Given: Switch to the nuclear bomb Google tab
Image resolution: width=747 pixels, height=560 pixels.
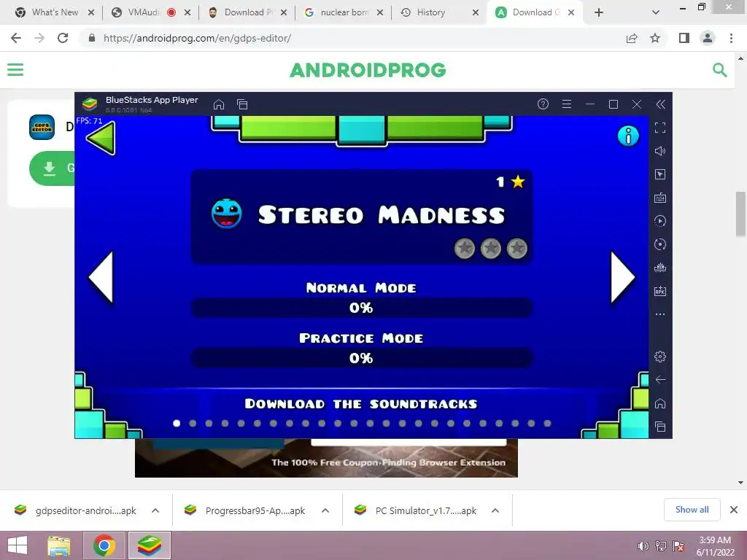Looking at the screenshot, I should point(344,12).
